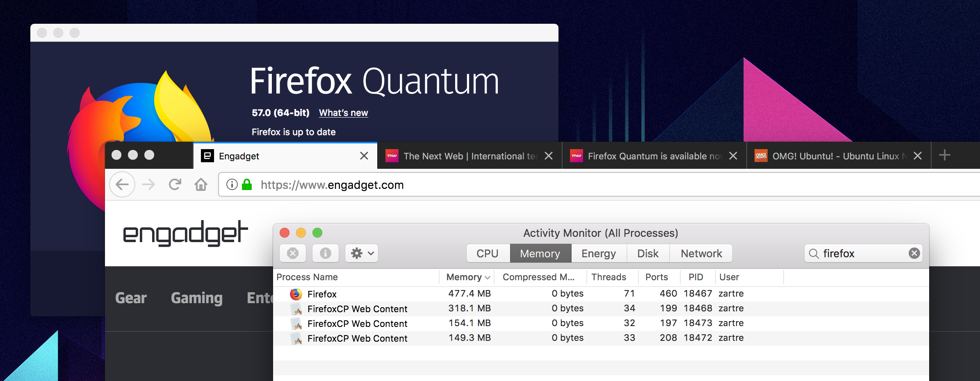This screenshot has width=980, height=381.
Task: Switch to the Network tab
Action: pyautogui.click(x=701, y=253)
